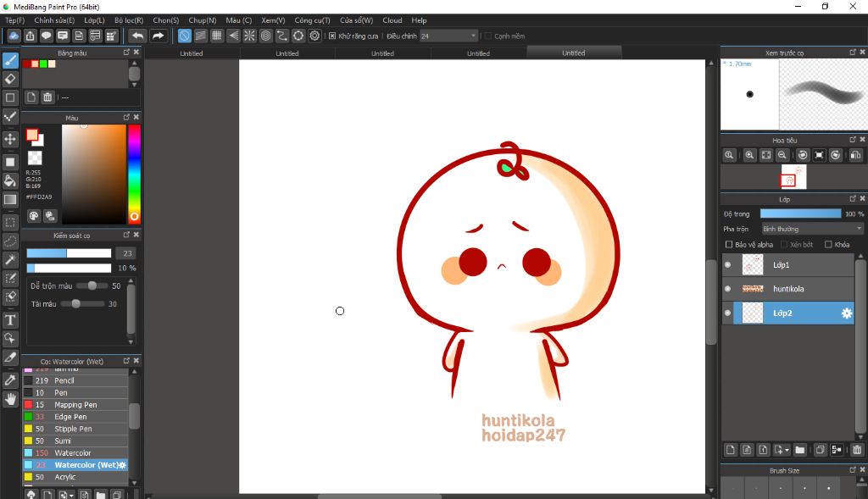
Task: Select the Edge Pen brush
Action: (x=75, y=417)
